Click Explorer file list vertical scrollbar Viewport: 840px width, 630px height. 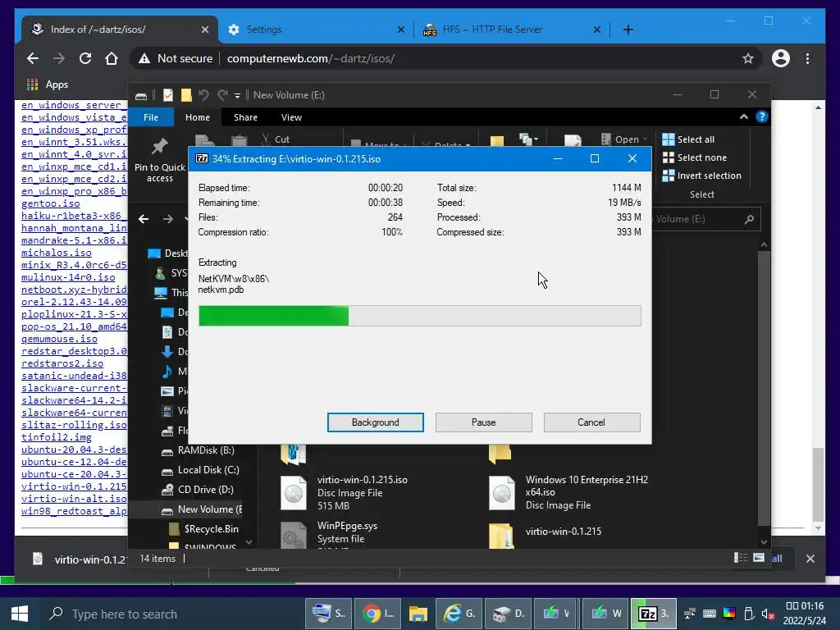tap(764, 390)
